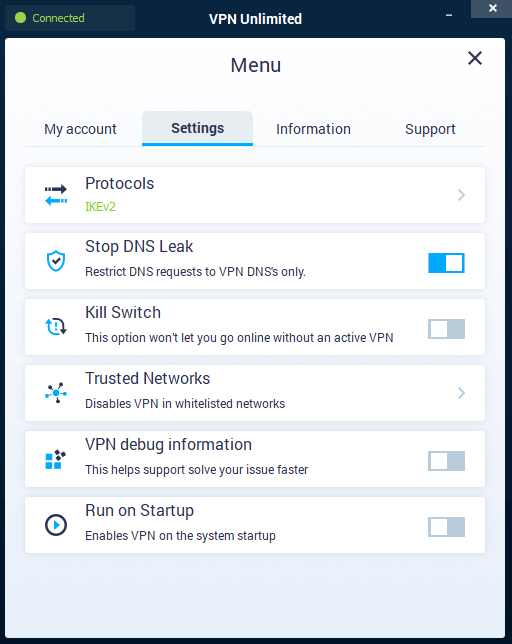Click the Kill Switch refresh-alert icon

56,327
